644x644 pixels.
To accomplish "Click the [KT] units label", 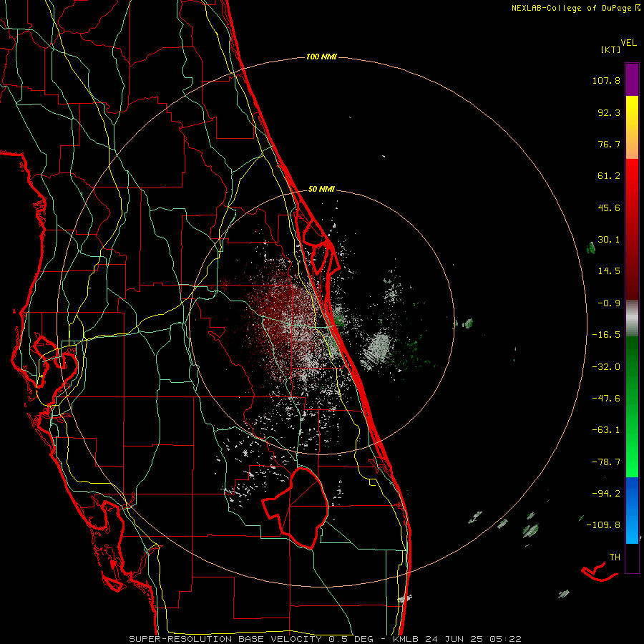I will (x=610, y=49).
